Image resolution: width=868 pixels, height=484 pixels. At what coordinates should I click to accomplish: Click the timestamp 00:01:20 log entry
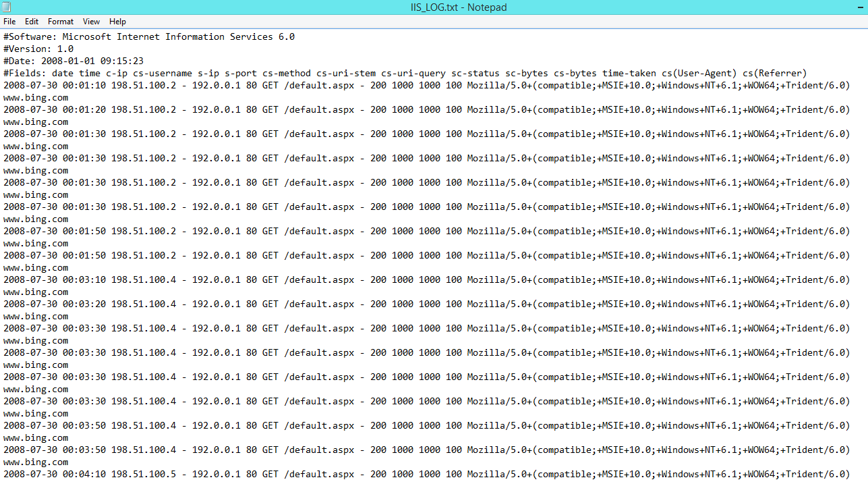pyautogui.click(x=426, y=110)
